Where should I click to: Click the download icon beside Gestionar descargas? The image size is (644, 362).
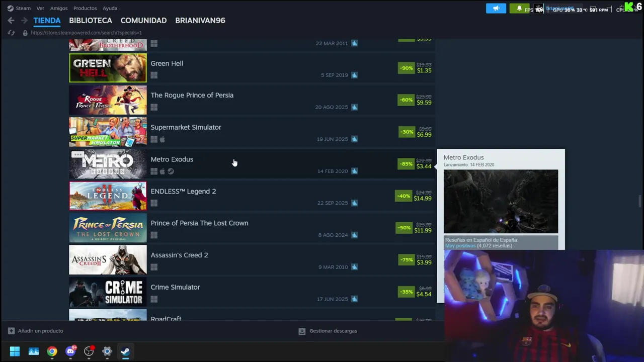coord(302,331)
